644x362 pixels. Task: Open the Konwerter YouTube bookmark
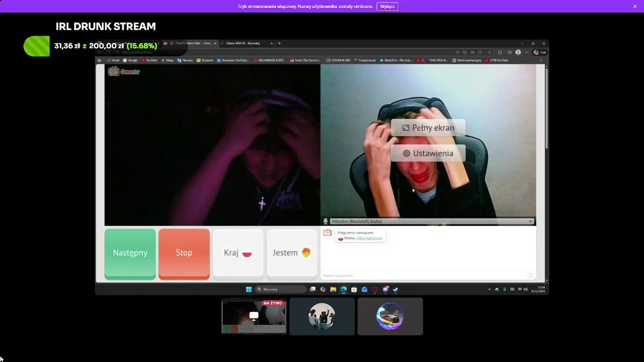[x=232, y=60]
